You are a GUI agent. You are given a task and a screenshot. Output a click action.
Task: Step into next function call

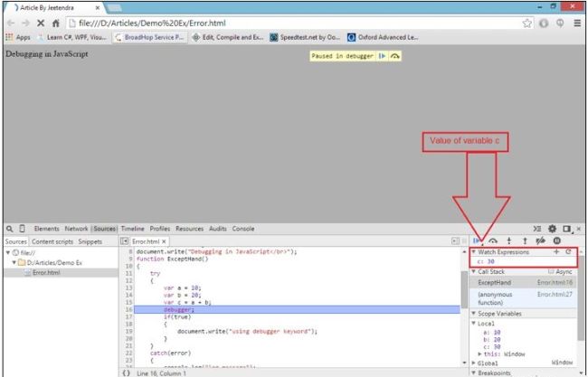(x=509, y=241)
